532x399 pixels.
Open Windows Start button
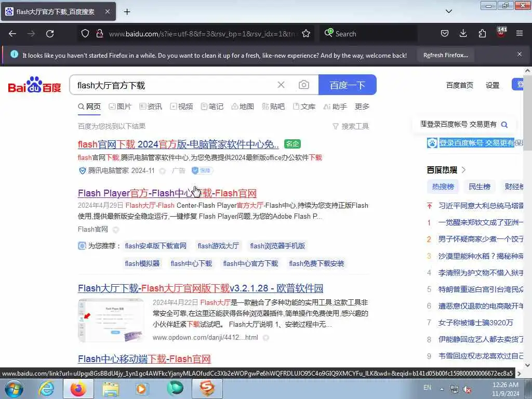pos(14,389)
